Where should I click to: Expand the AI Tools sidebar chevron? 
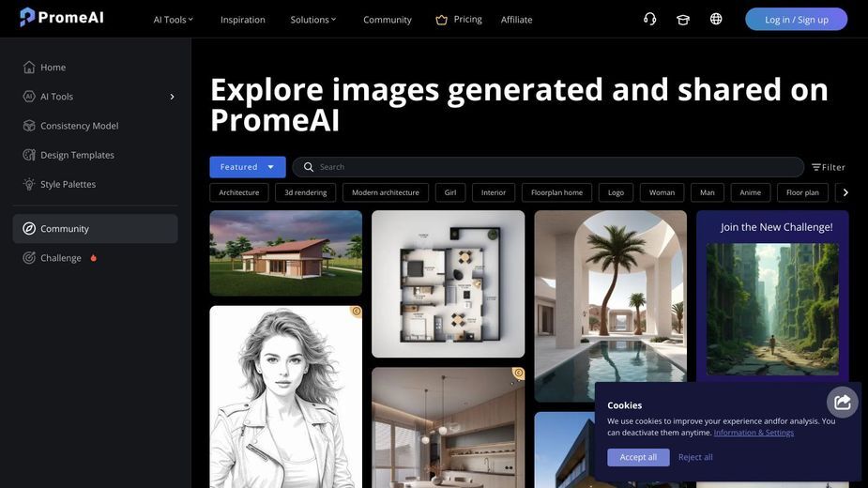[172, 97]
